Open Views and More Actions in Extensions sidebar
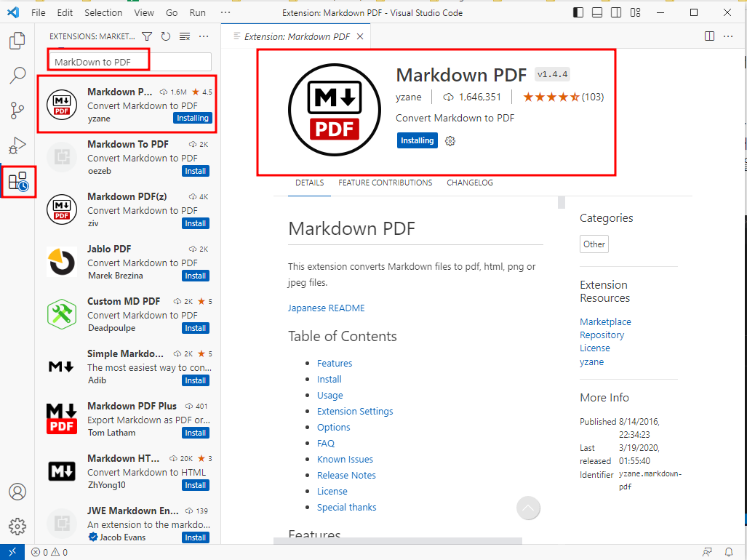Screen dimensions: 747x560 point(204,36)
